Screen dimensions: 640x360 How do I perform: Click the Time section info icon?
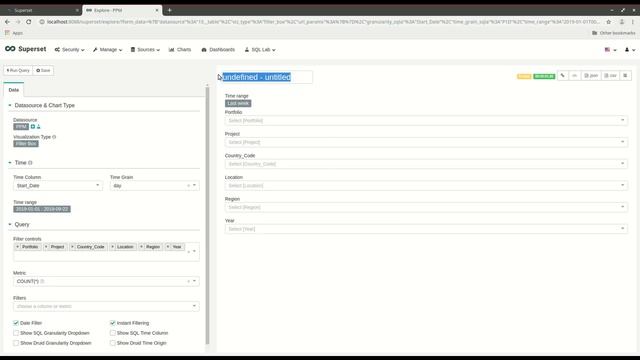pyautogui.click(x=30, y=162)
